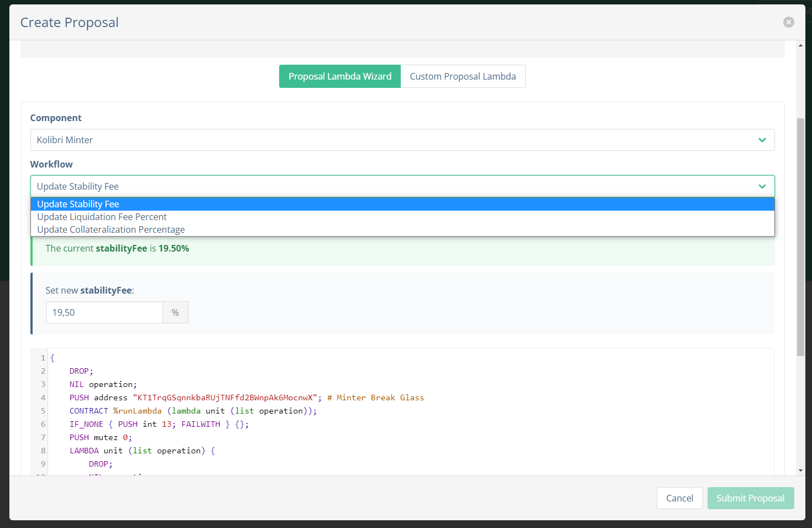Click the NIL operation code line 3

[x=103, y=384]
